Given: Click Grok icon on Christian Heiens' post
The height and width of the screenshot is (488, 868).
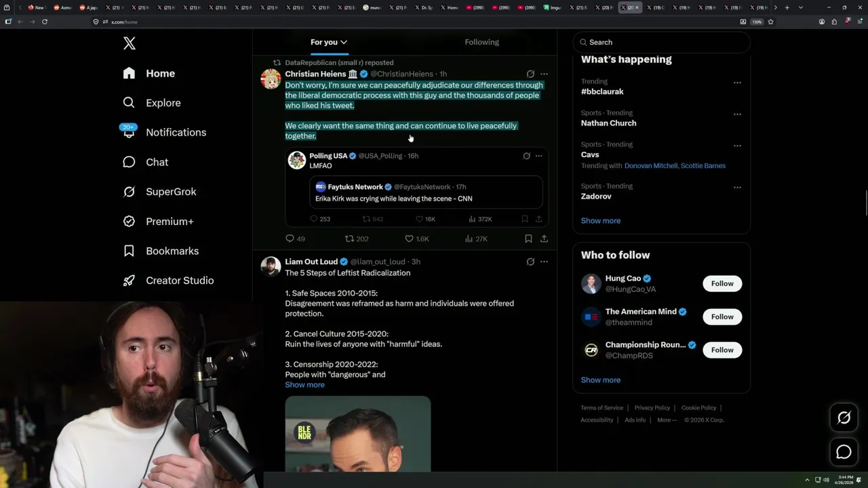Looking at the screenshot, I should pos(530,74).
